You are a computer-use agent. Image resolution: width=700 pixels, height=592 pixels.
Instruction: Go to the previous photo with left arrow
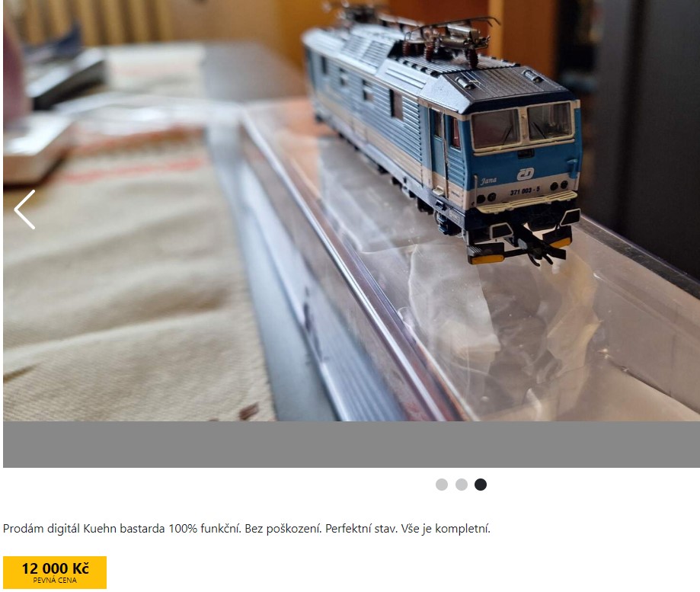[24, 210]
